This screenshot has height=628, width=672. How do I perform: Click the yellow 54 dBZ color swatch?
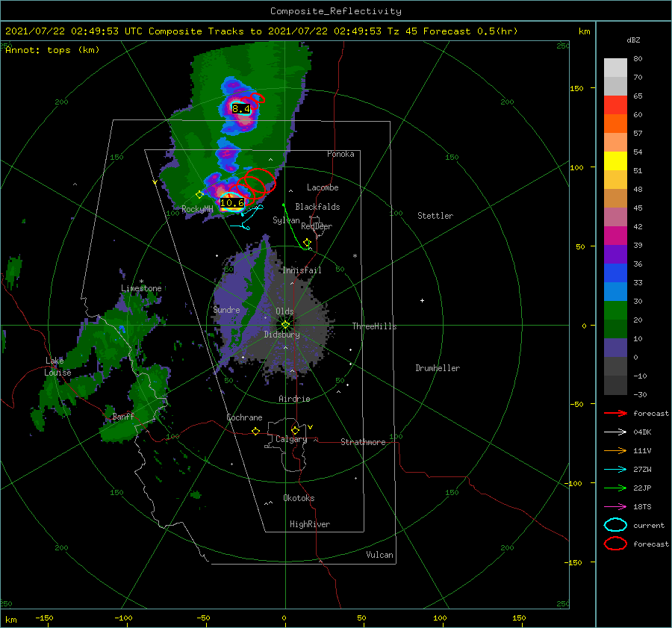[615, 161]
